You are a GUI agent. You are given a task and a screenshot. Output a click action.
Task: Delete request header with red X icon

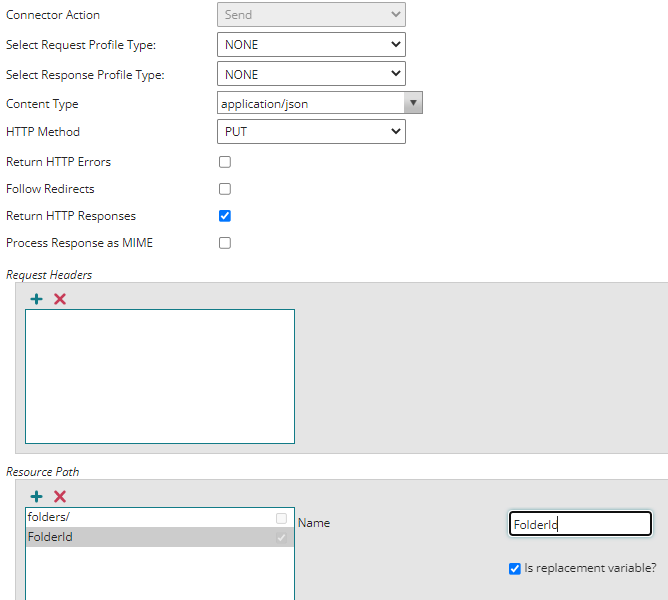point(60,299)
